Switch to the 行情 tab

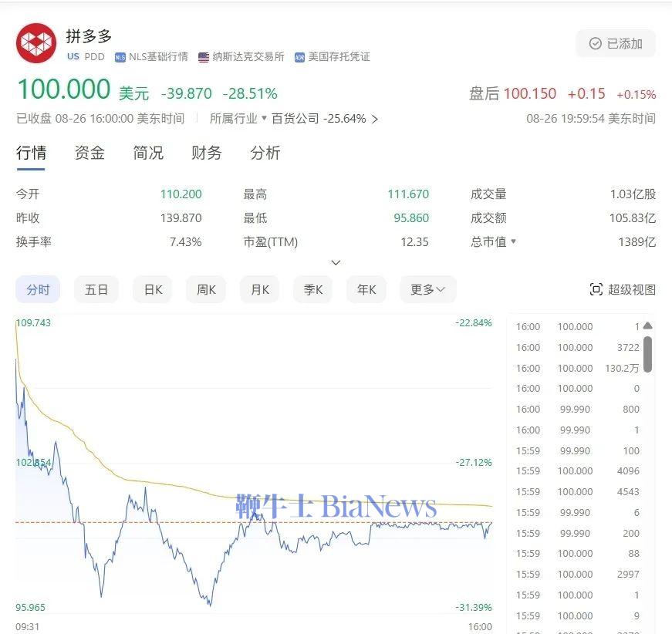click(x=31, y=153)
